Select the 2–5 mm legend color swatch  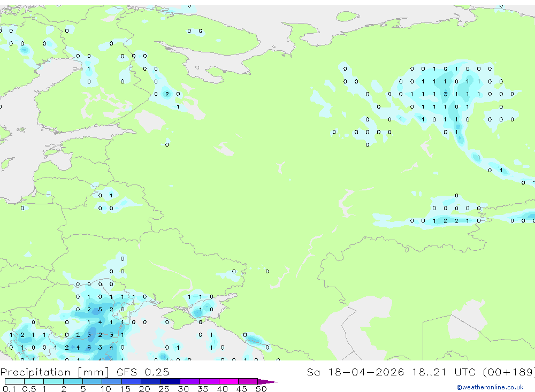[x=73, y=381]
